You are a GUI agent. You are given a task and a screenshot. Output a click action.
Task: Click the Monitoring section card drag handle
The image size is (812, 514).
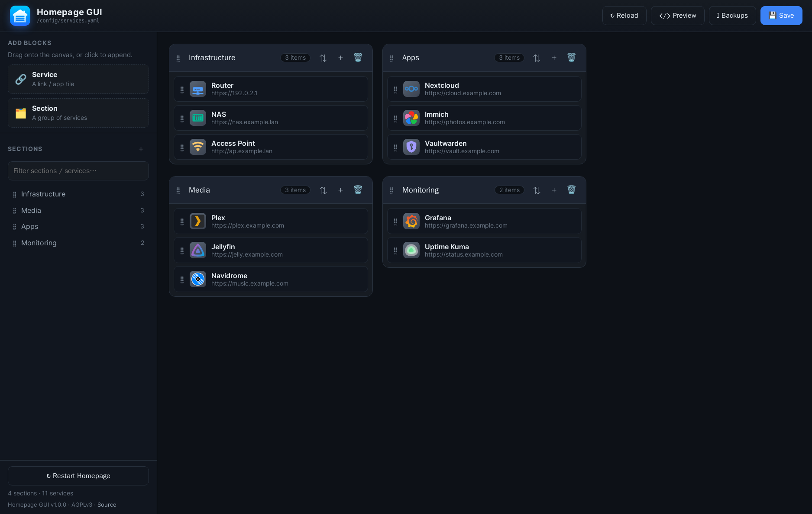391,191
